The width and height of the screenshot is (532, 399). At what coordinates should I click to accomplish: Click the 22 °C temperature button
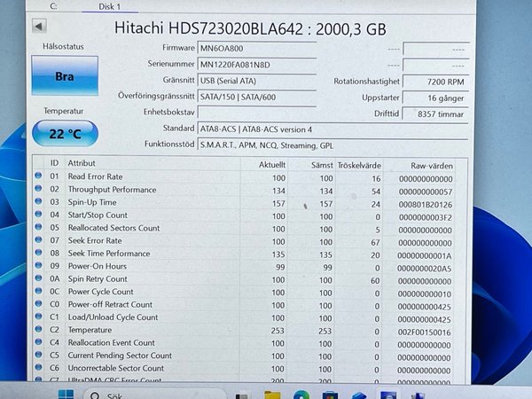pyautogui.click(x=65, y=133)
